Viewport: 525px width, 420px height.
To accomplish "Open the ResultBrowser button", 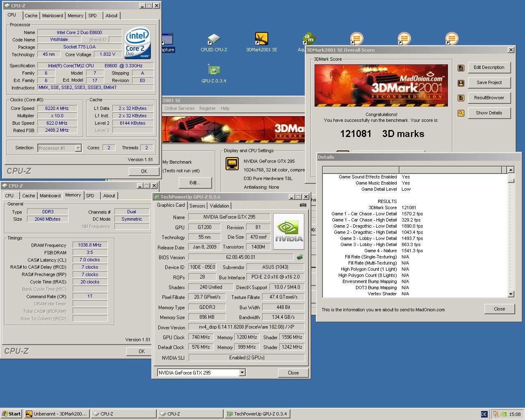I will [489, 98].
